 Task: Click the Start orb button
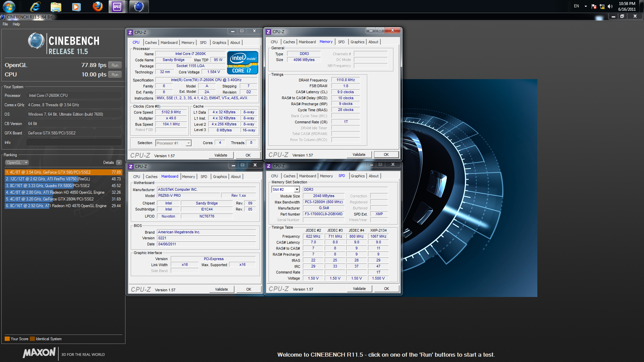pos(9,6)
